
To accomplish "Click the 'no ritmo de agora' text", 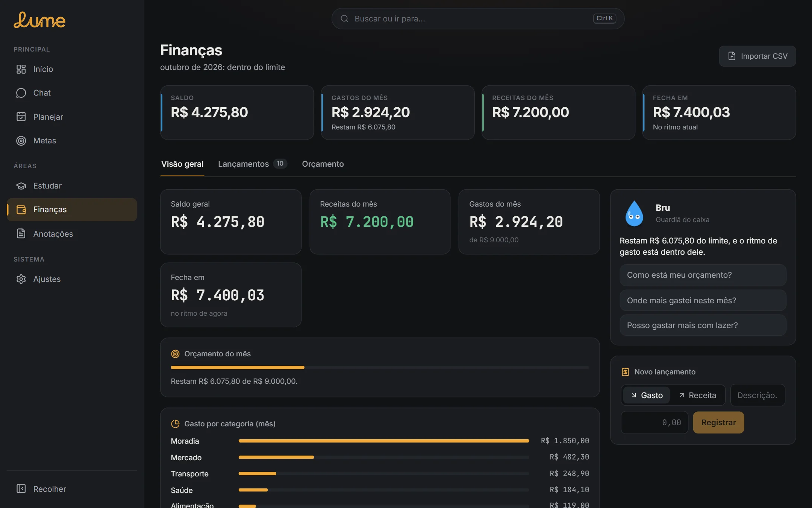I will [199, 313].
